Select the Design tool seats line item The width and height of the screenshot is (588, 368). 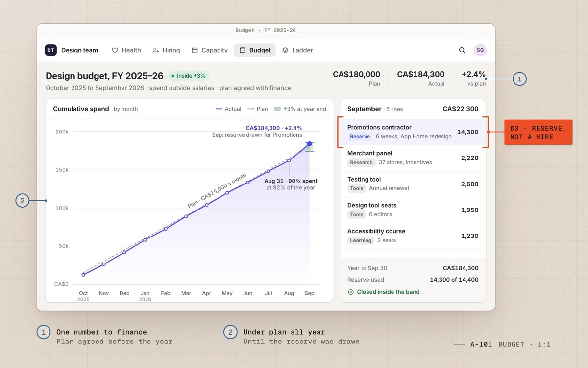(x=413, y=210)
